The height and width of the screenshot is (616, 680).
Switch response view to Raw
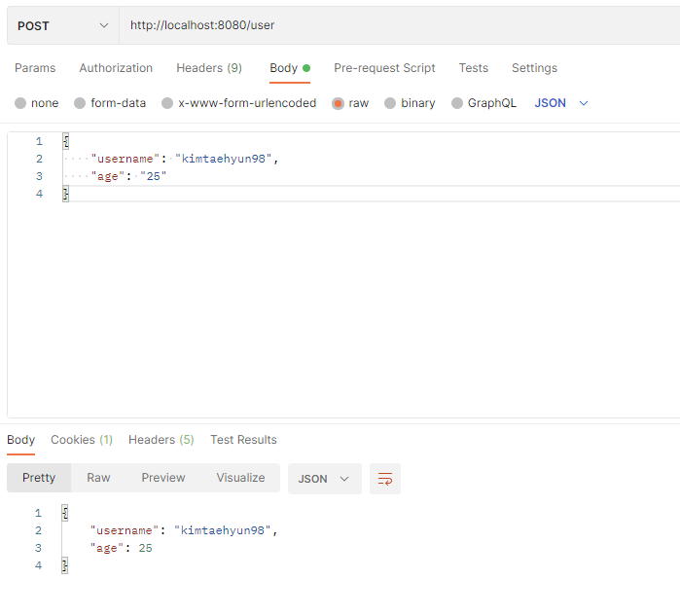[98, 478]
